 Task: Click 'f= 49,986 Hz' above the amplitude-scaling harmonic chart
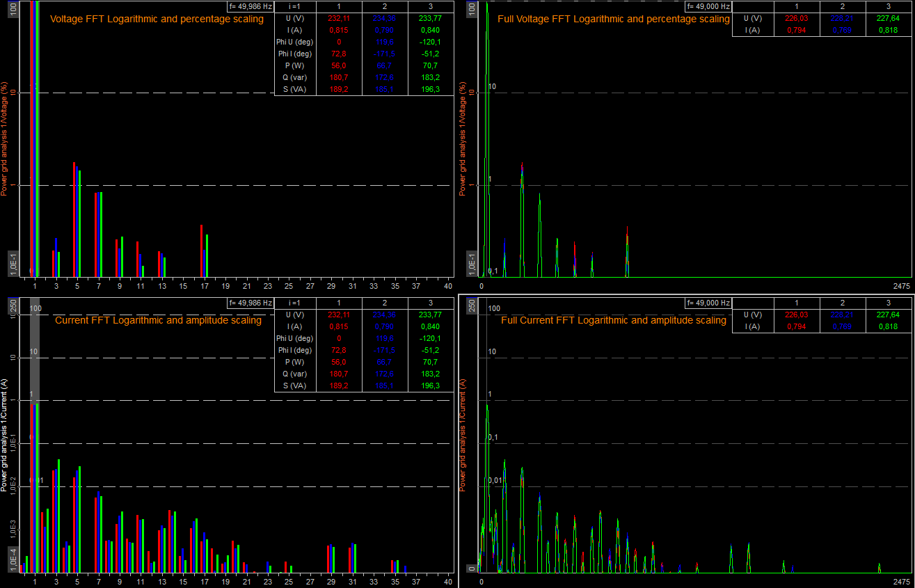[x=250, y=303]
